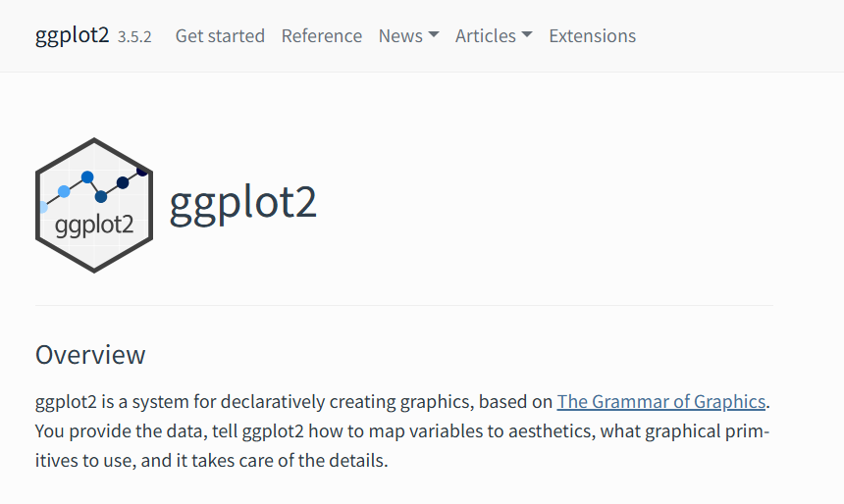Click the medium blue top dot in logo
Image resolution: width=844 pixels, height=504 pixels.
87,176
